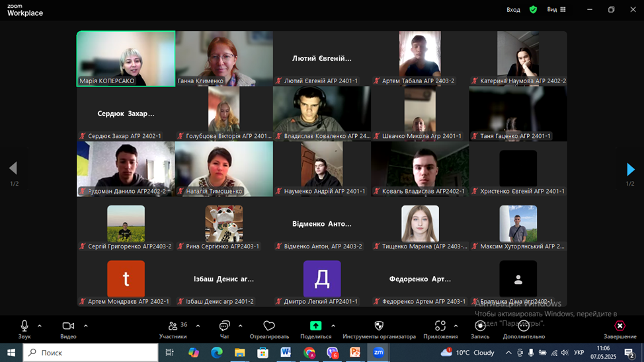The height and width of the screenshot is (362, 644).
Task: Open Word from the taskbar
Action: (286, 353)
